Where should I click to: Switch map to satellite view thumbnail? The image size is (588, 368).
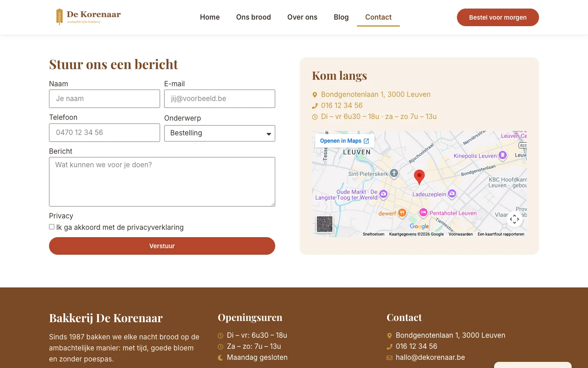tap(325, 224)
